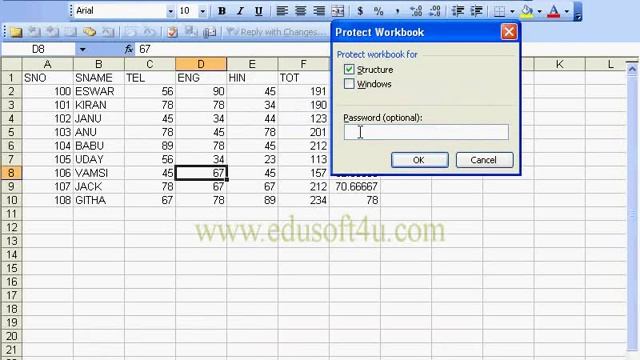Screen dimensions: 640x360
Task: Click Previous Comment icon
Action: point(34,32)
